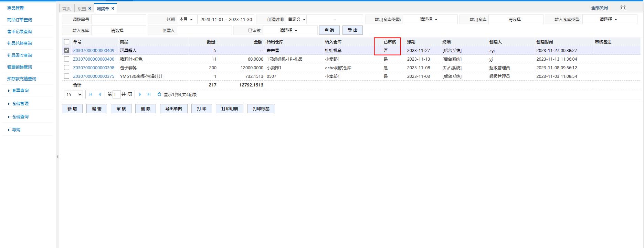The height and width of the screenshot is (248, 644).
Task: Refresh the table with the reload icon
Action: [x=159, y=94]
